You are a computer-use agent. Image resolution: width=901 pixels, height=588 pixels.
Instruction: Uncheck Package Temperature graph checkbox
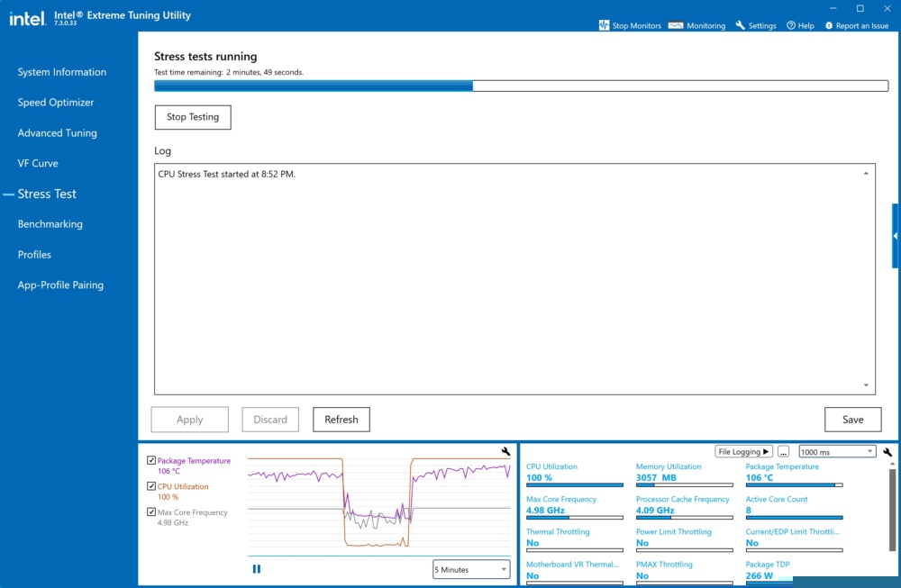coord(151,460)
